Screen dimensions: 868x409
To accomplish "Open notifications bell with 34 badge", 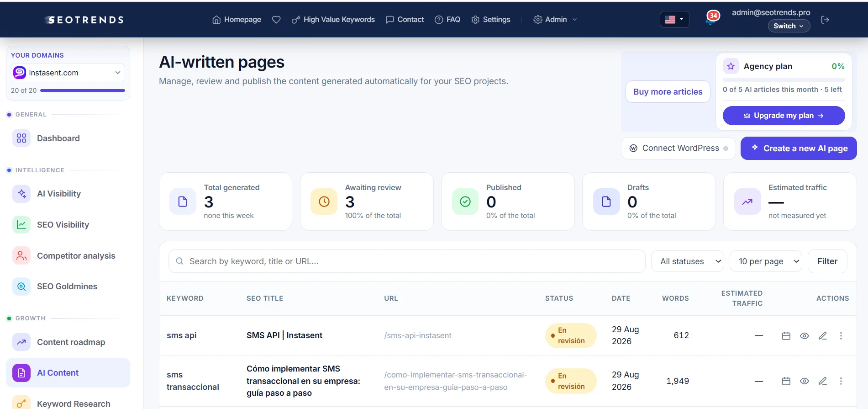I will pyautogui.click(x=711, y=18).
